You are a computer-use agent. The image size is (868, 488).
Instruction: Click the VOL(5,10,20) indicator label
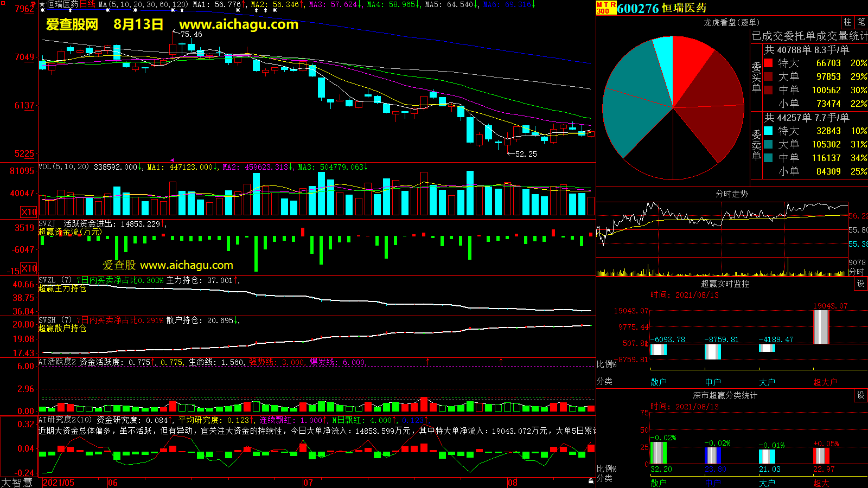[x=63, y=167]
